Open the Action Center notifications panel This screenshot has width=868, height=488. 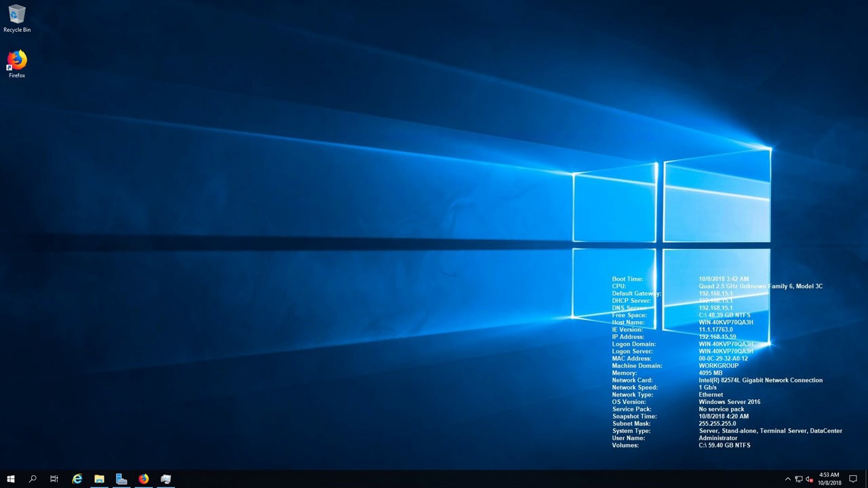(x=853, y=479)
